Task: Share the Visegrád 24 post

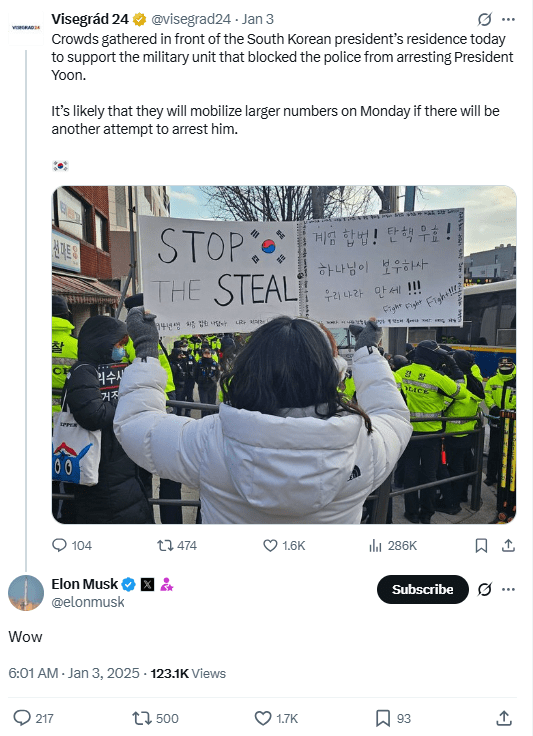Action: pos(509,545)
